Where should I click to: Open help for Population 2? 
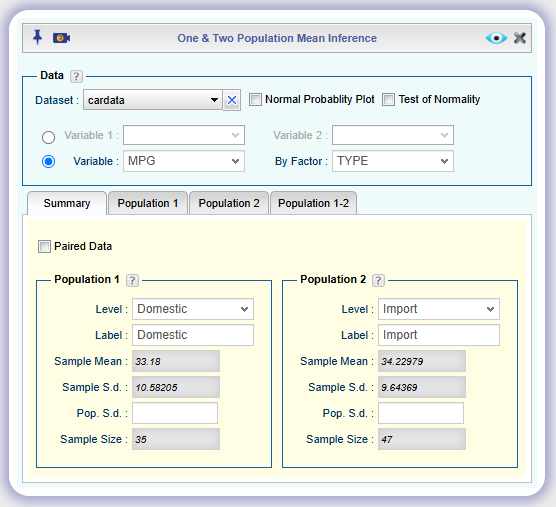click(x=378, y=280)
